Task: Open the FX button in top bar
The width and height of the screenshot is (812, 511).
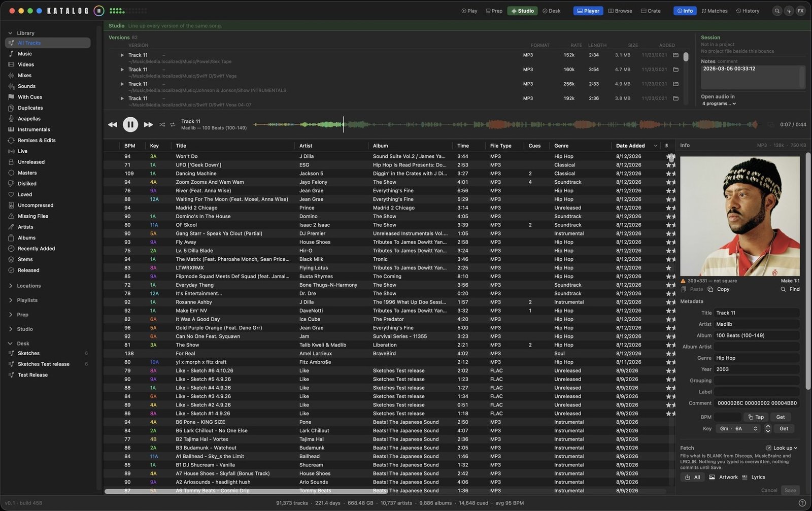Action: click(801, 11)
